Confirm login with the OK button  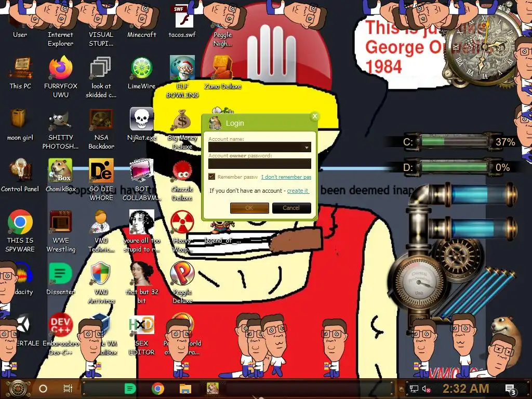pyautogui.click(x=249, y=208)
